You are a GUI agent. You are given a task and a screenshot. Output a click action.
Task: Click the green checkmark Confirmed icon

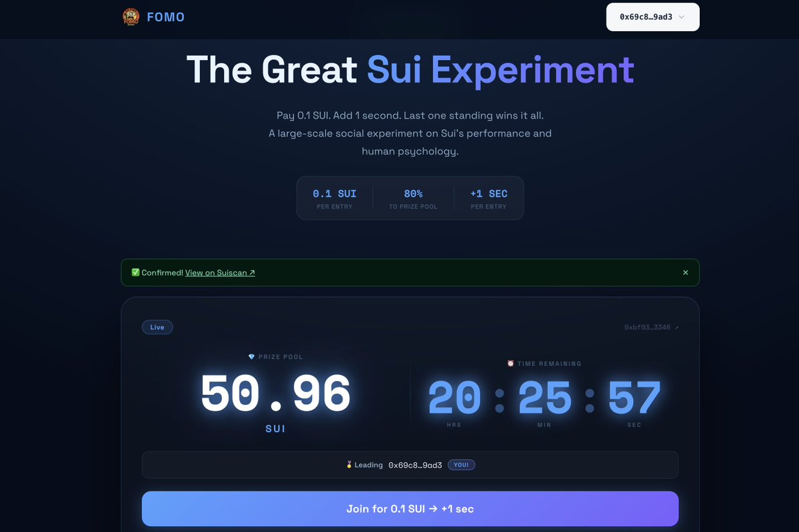pyautogui.click(x=135, y=272)
